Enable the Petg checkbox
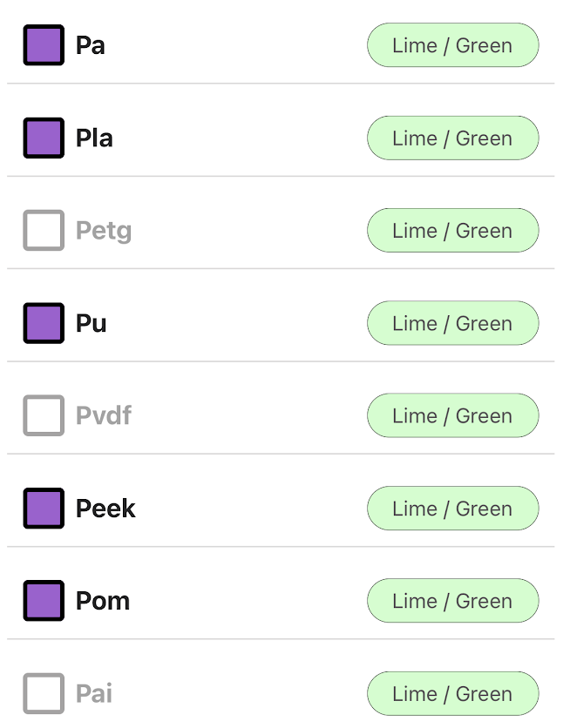Screen dimensions: 563x728 44,231
